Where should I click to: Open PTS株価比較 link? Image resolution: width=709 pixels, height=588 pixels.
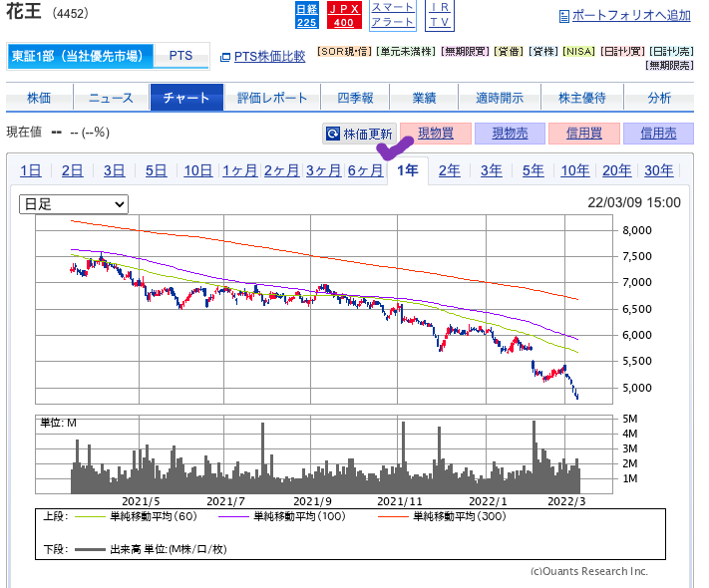click(269, 57)
